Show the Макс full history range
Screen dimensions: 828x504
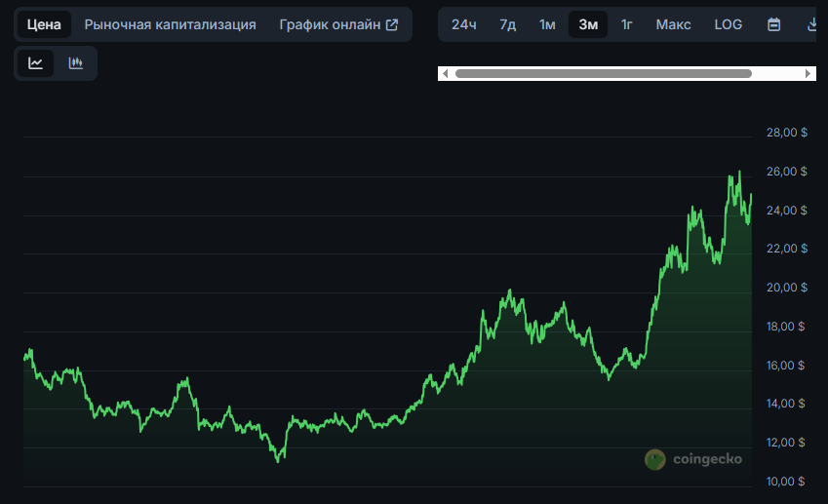(673, 24)
